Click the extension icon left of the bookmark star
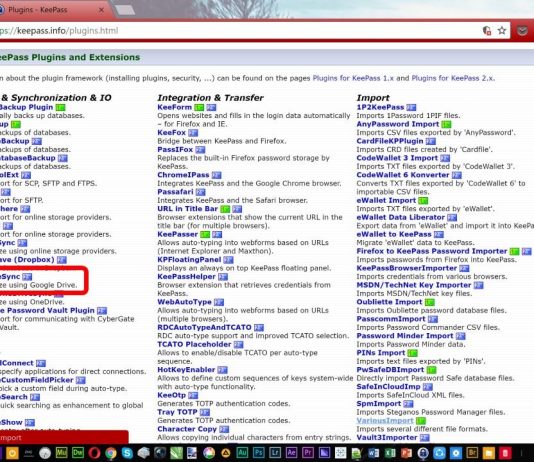 (487, 31)
